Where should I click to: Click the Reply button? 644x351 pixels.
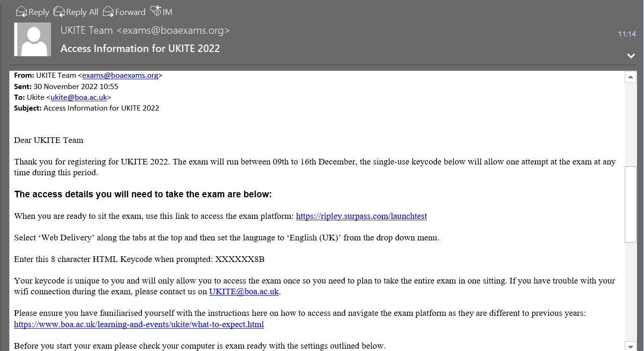(x=32, y=12)
